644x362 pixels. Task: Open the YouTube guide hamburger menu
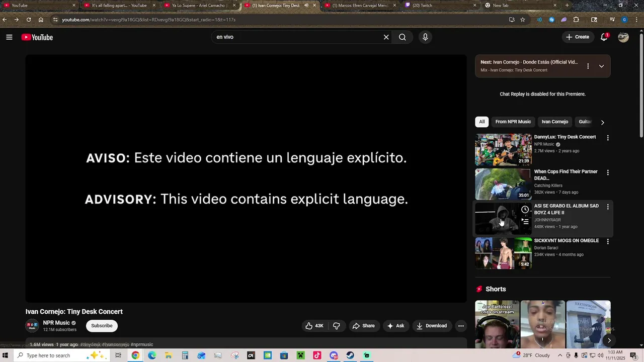(x=9, y=37)
